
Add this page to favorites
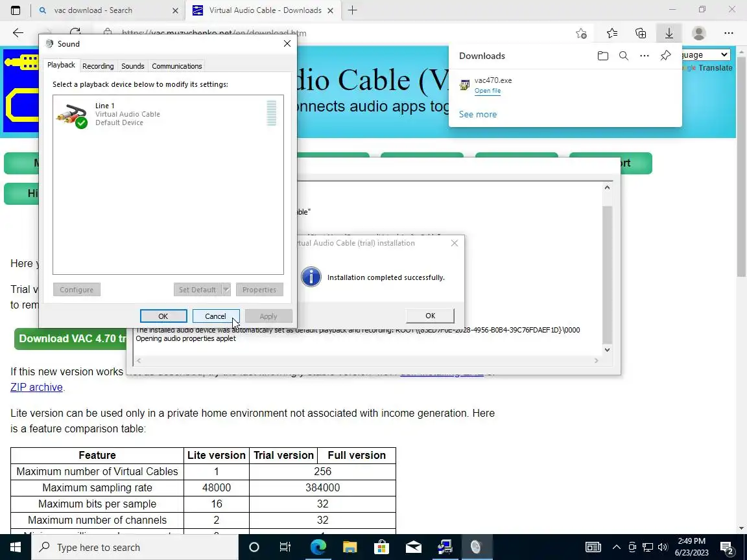pyautogui.click(x=581, y=33)
